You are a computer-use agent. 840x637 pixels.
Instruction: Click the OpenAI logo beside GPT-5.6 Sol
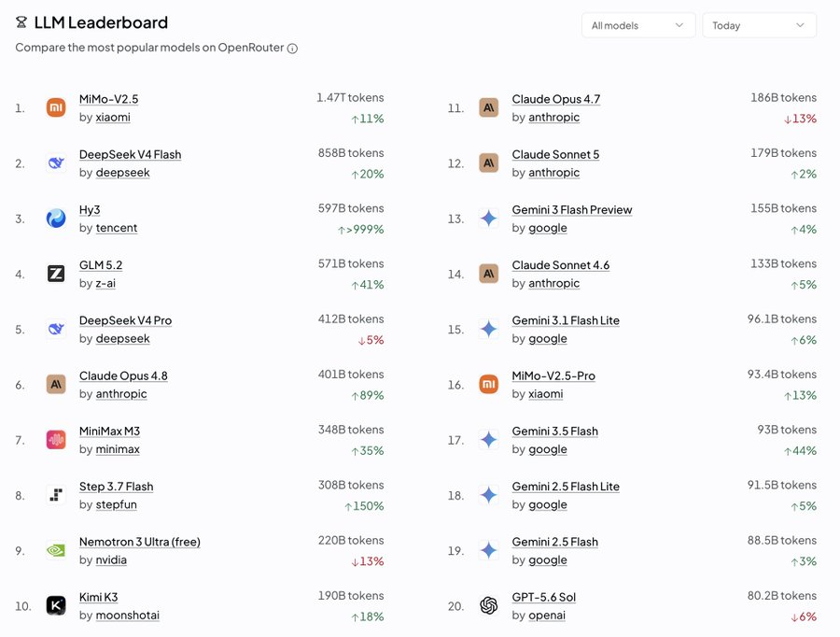488,605
